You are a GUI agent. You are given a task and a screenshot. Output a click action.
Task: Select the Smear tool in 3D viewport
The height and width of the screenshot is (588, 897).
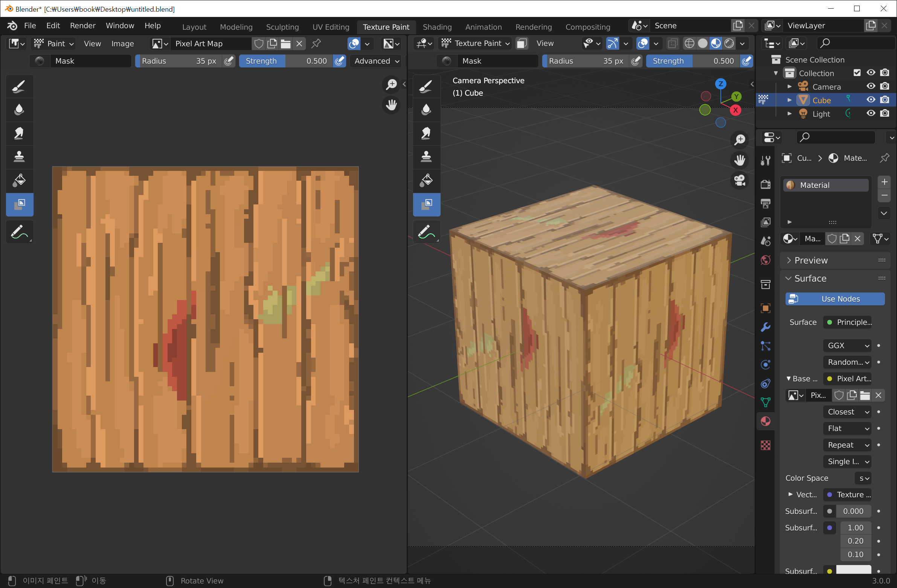click(426, 133)
